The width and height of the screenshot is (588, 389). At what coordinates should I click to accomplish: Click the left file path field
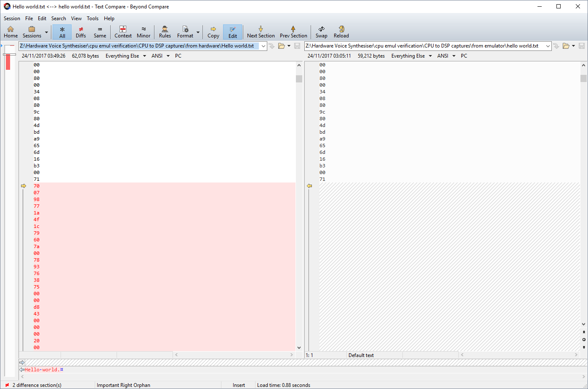[x=139, y=46]
